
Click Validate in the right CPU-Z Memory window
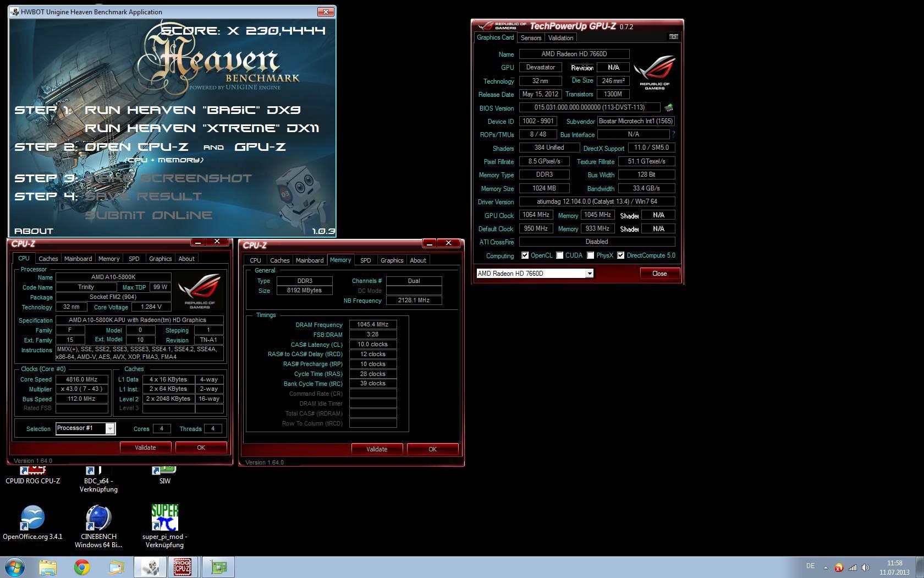click(377, 449)
